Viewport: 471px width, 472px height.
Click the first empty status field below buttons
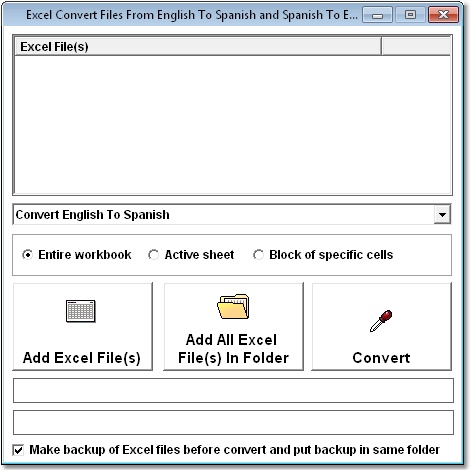[x=233, y=390]
